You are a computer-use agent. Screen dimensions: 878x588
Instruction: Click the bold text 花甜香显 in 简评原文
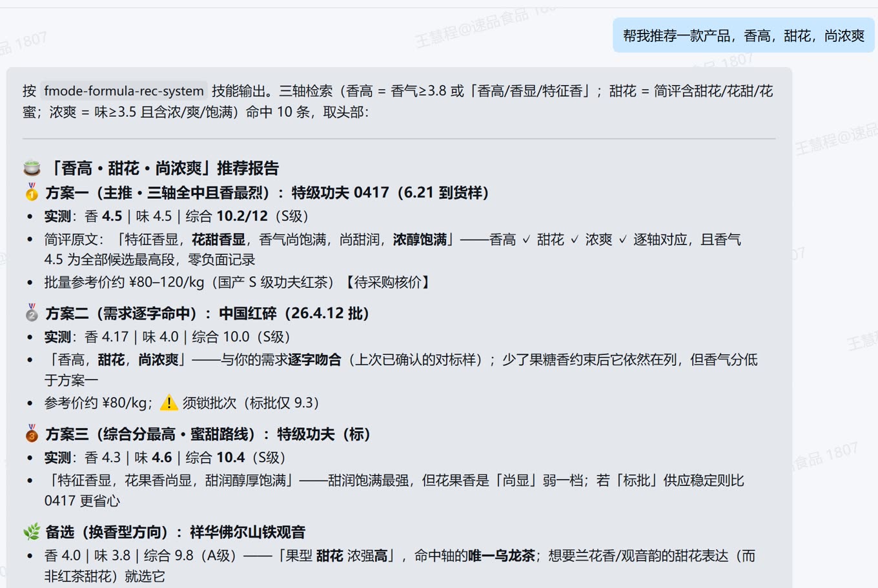[218, 239]
